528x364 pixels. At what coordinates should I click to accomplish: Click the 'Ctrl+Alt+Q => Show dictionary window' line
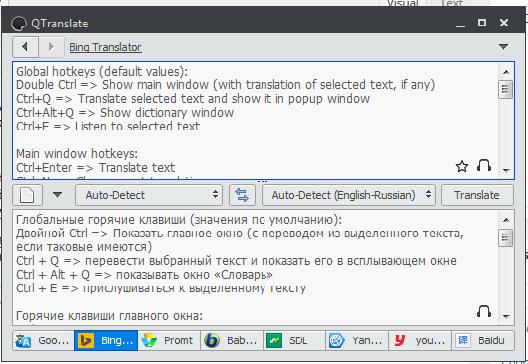[x=125, y=112]
